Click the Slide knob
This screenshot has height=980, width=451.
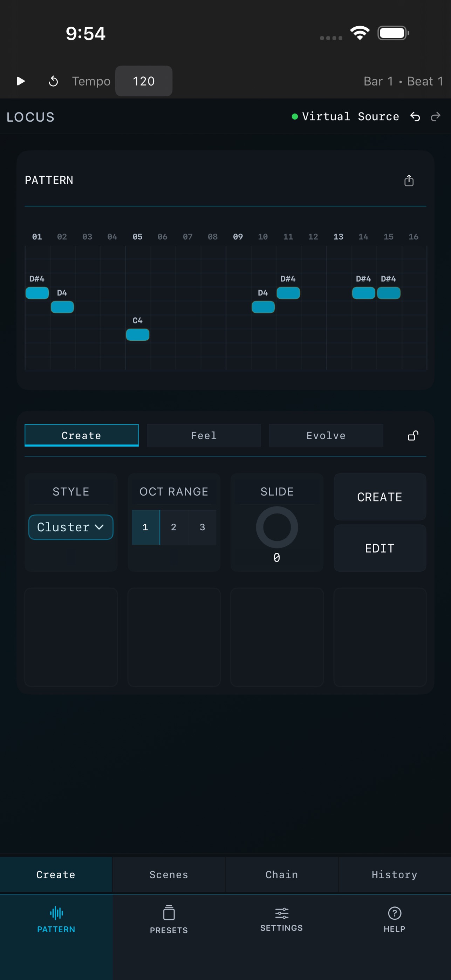point(277,527)
